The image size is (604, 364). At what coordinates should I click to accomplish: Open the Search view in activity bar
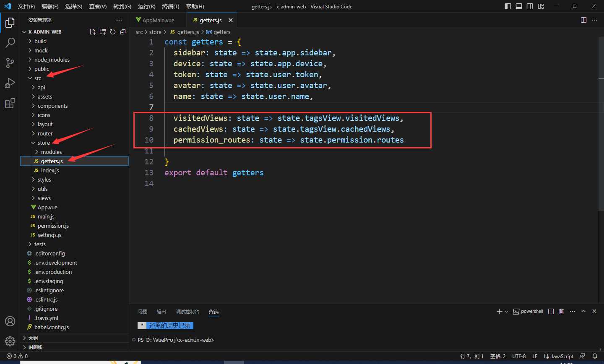pyautogui.click(x=10, y=43)
